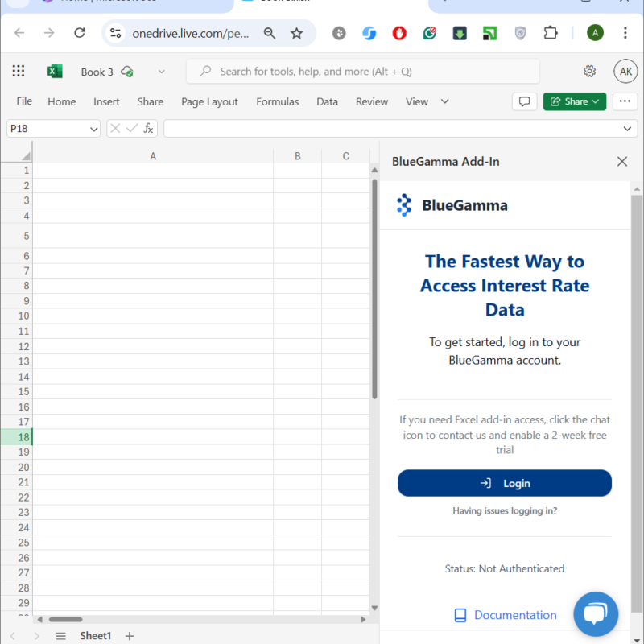
Task: Open the settings gear icon
Action: click(x=589, y=72)
